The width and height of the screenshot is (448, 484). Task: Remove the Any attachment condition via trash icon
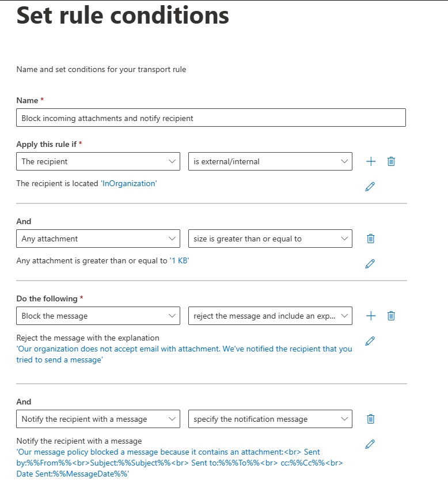pos(370,239)
